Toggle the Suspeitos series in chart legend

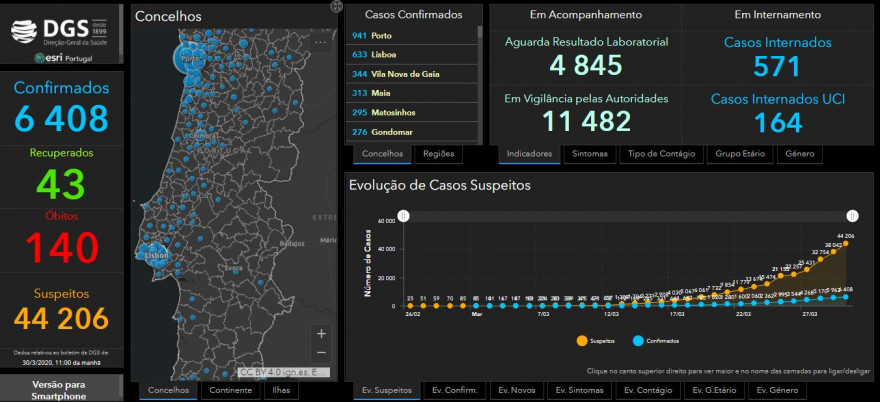tap(595, 341)
